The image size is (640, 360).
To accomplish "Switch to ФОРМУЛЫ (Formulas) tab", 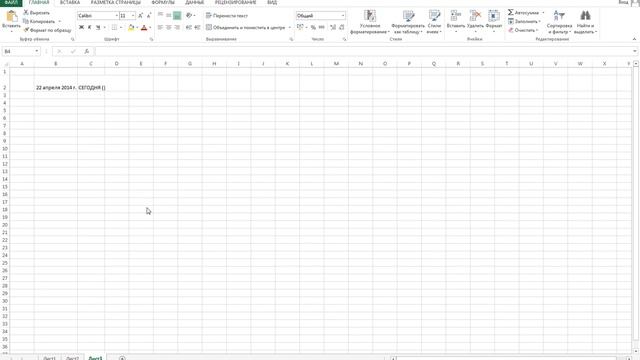I will point(163,2).
